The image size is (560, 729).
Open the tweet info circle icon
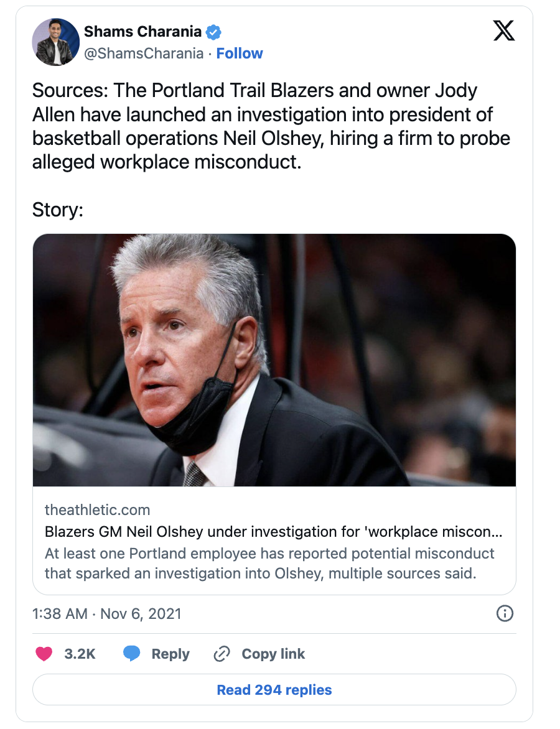click(505, 614)
